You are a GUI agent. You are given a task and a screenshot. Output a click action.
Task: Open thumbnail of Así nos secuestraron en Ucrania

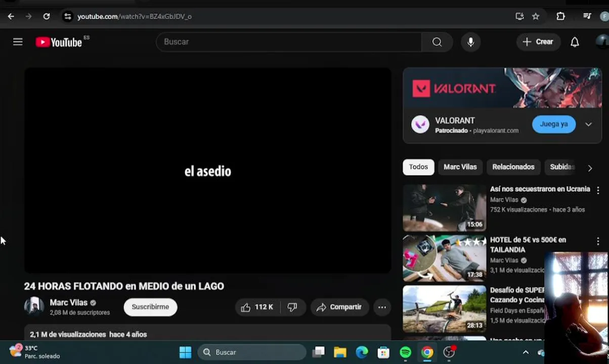pos(445,208)
